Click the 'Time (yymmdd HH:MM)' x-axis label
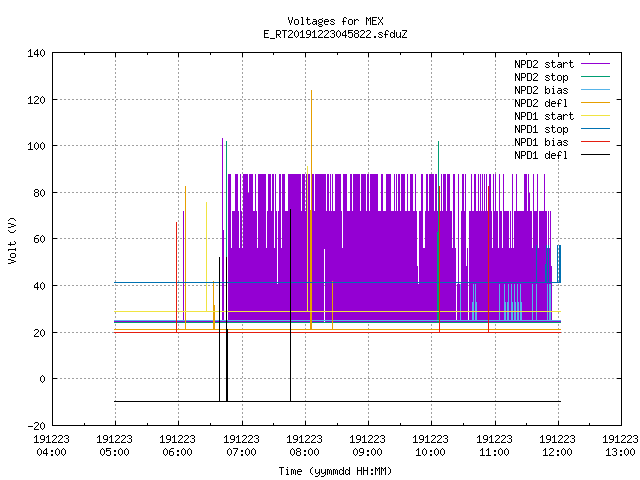Image resolution: width=640 pixels, height=480 pixels. pyautogui.click(x=335, y=471)
